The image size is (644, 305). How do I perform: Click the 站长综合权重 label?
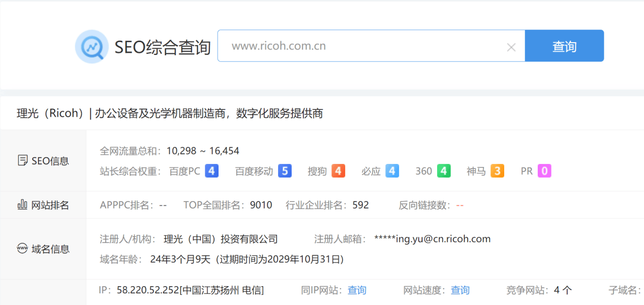tap(130, 171)
